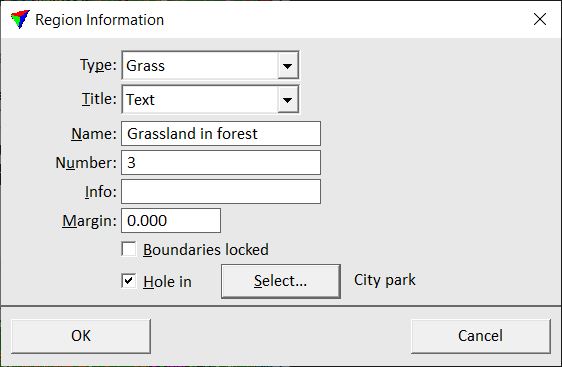This screenshot has height=367, width=562.
Task: Dismiss with the Cancel button
Action: [481, 336]
